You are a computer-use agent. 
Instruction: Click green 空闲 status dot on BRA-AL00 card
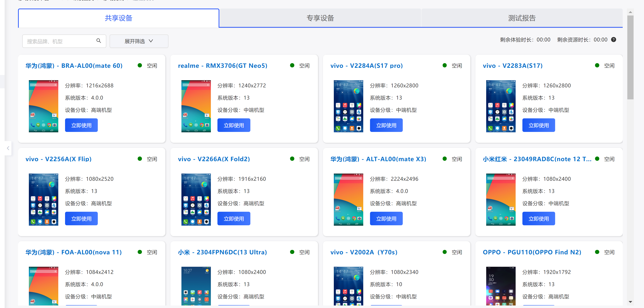(x=140, y=65)
